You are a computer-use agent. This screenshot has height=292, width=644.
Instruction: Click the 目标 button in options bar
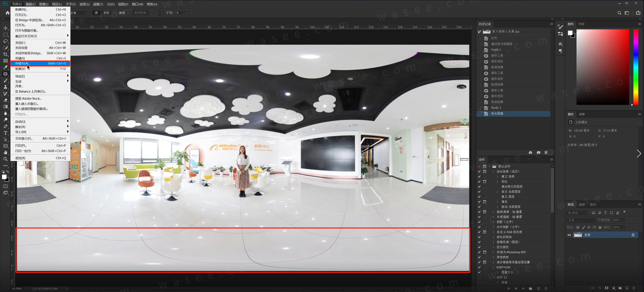pos(106,13)
